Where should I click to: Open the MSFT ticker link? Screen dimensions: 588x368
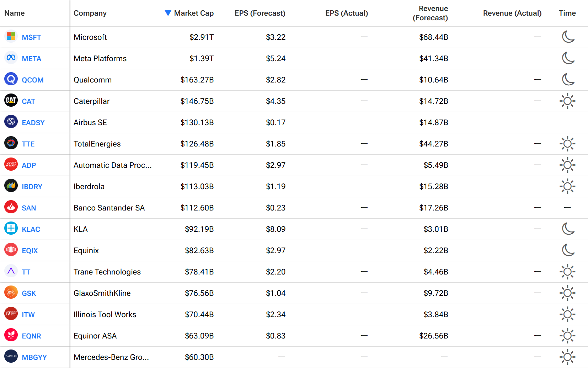tap(32, 37)
